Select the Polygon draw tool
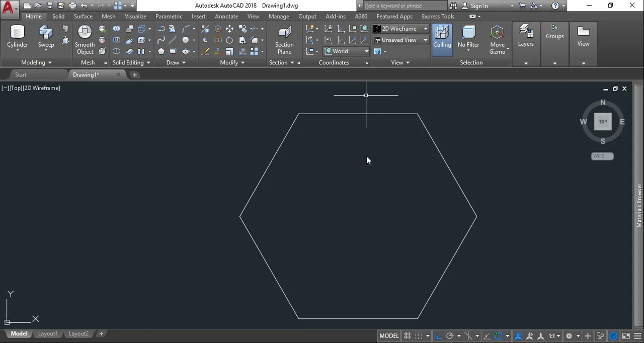Screen dimensions: 644x343 pos(161,51)
